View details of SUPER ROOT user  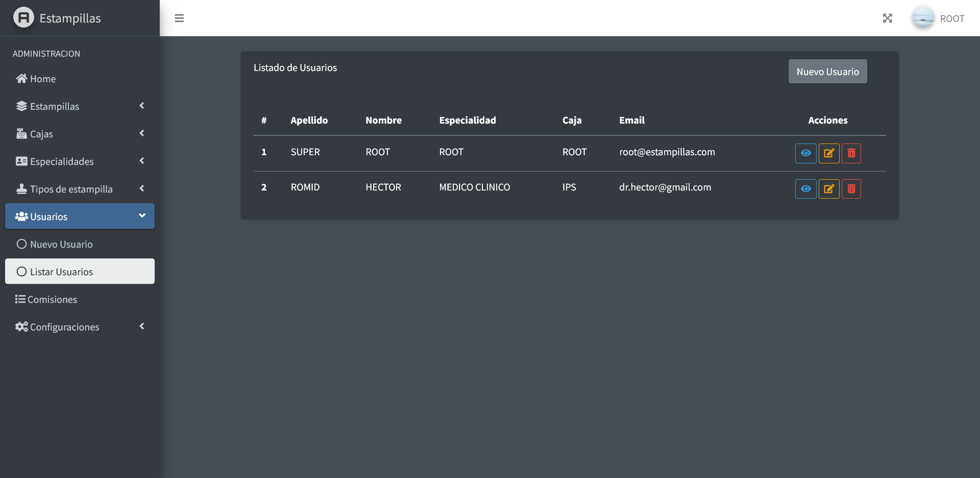(805, 153)
